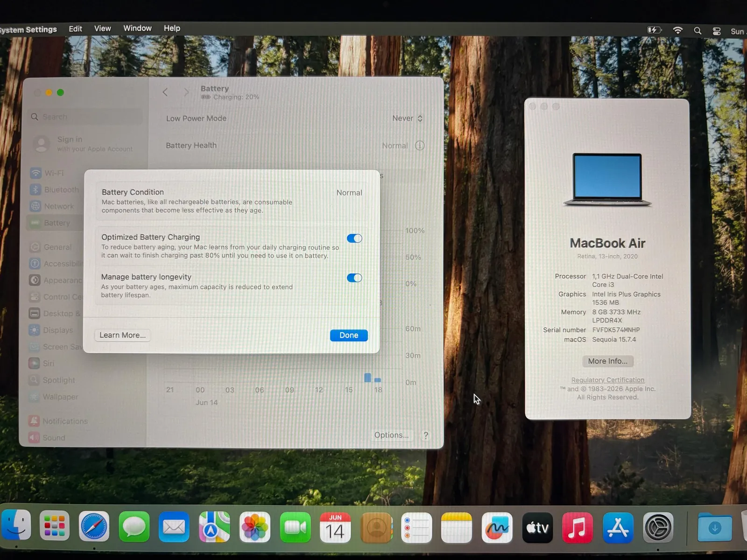747x560 pixels.
Task: Open Spotlight search in menu bar
Action: (x=698, y=31)
